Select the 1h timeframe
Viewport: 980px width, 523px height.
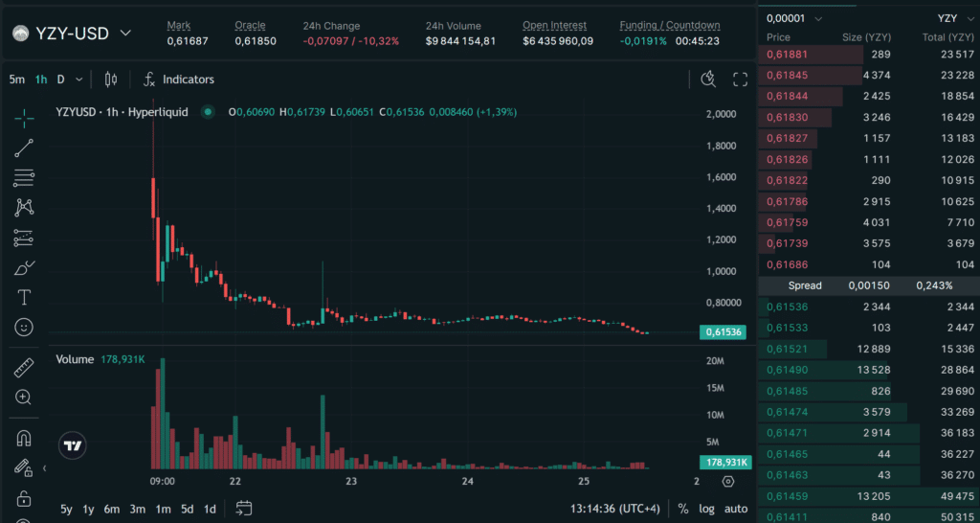[40, 80]
